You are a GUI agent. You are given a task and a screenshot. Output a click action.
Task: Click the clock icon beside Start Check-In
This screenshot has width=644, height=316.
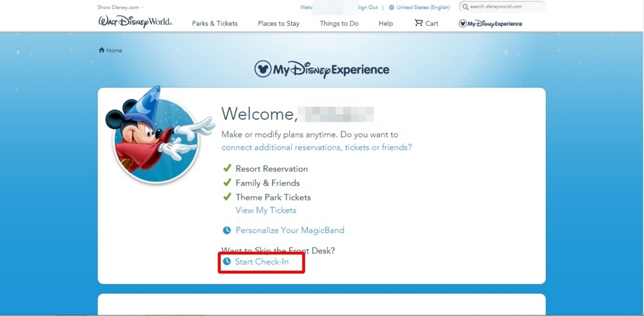coord(226,261)
